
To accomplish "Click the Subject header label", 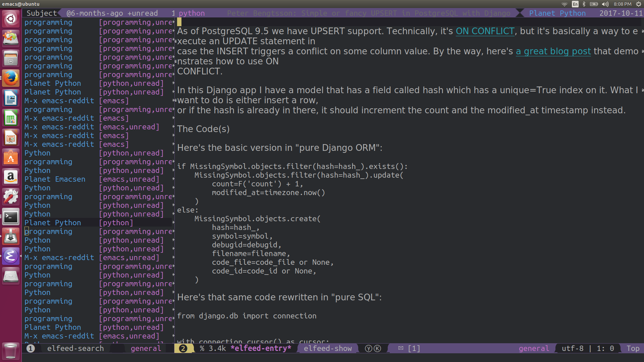I will click(42, 13).
